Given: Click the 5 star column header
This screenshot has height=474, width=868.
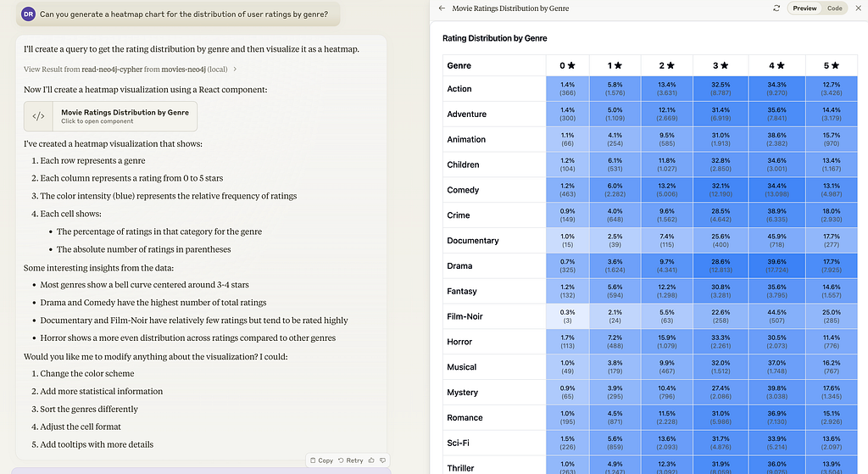Looking at the screenshot, I should pyautogui.click(x=832, y=65).
